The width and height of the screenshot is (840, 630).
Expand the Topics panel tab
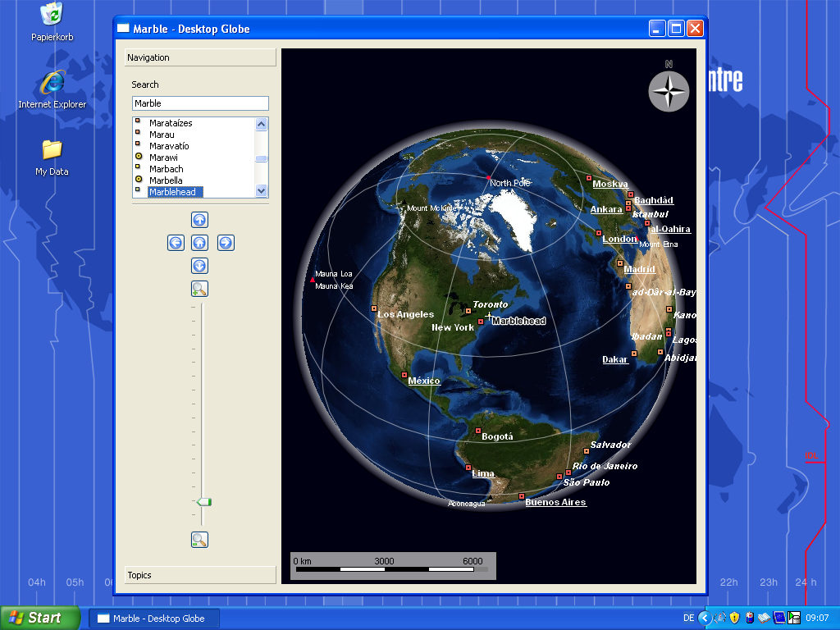point(200,575)
